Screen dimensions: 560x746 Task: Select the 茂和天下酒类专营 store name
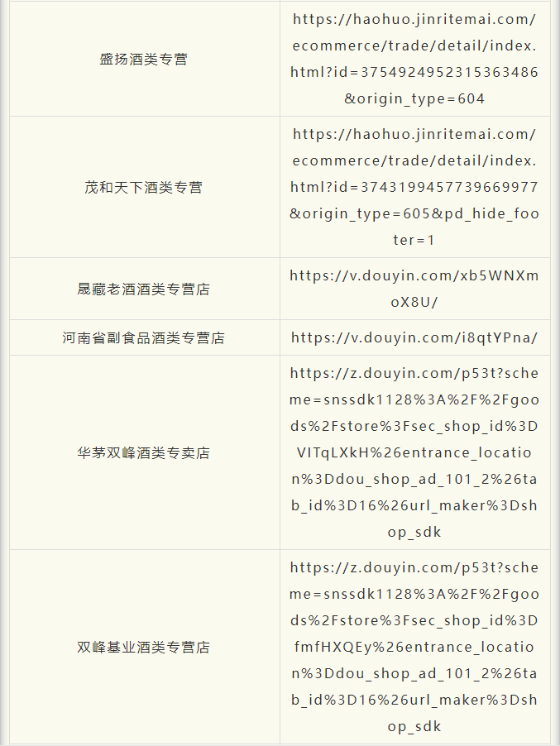click(x=144, y=188)
